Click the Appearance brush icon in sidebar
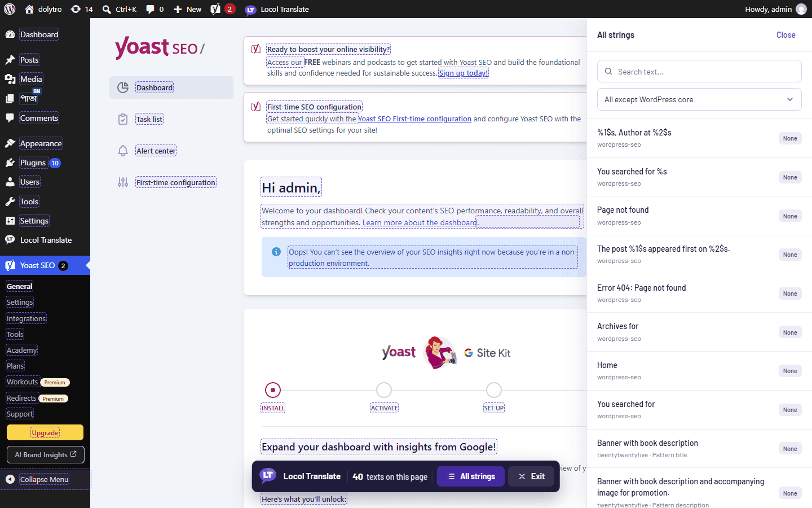 (x=10, y=143)
